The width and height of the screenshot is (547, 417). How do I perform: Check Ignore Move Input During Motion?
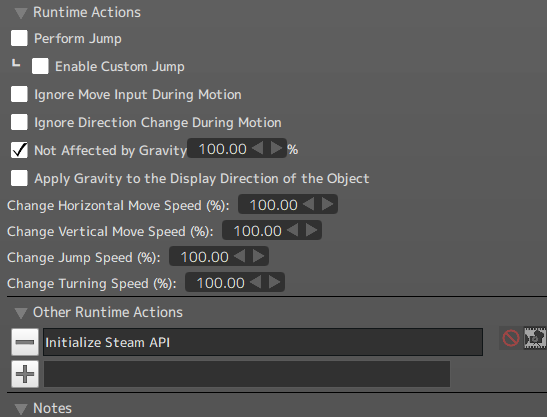point(19,94)
